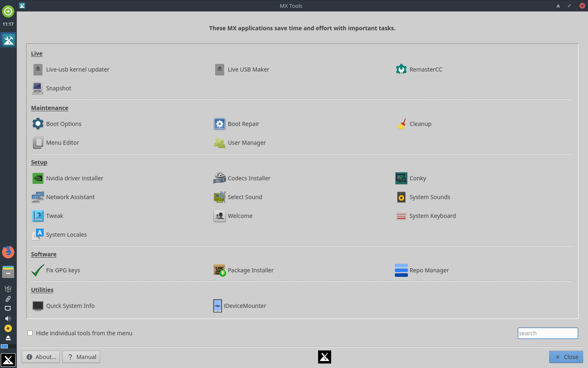588x368 pixels.
Task: Launch Codecs Installer
Action: point(242,178)
